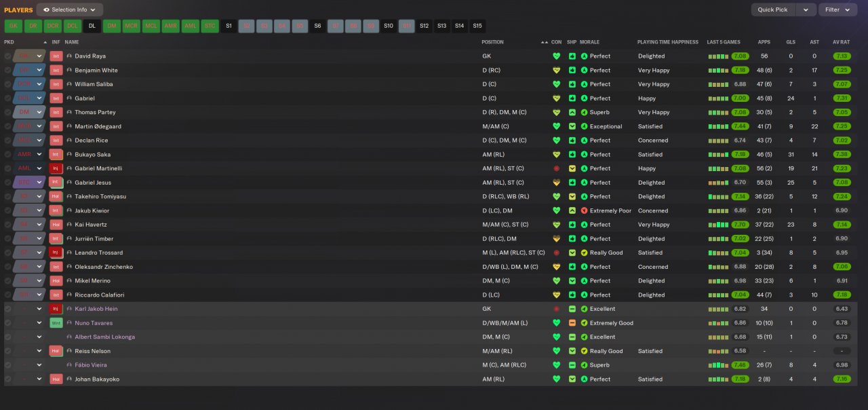Click Martin Ødegaard's Exceptional morale icon
Viewport: 868px width, 410px height.
coord(584,126)
